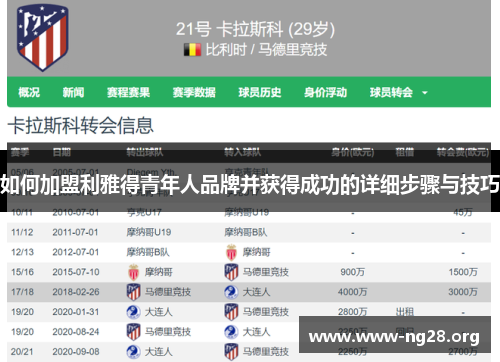This screenshot has height=362, width=500.
Task: Open 马德里竞技 link in the 2020-01-31 row
Action: pos(266,312)
